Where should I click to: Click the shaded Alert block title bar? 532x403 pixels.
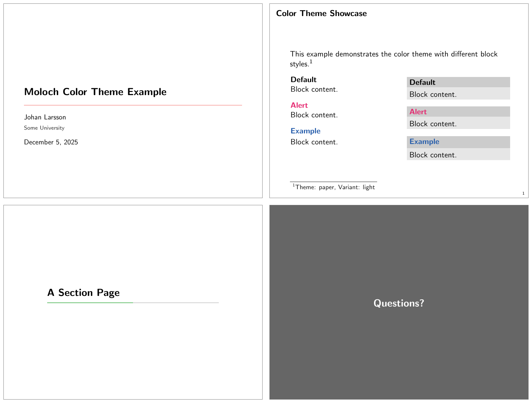click(x=458, y=112)
